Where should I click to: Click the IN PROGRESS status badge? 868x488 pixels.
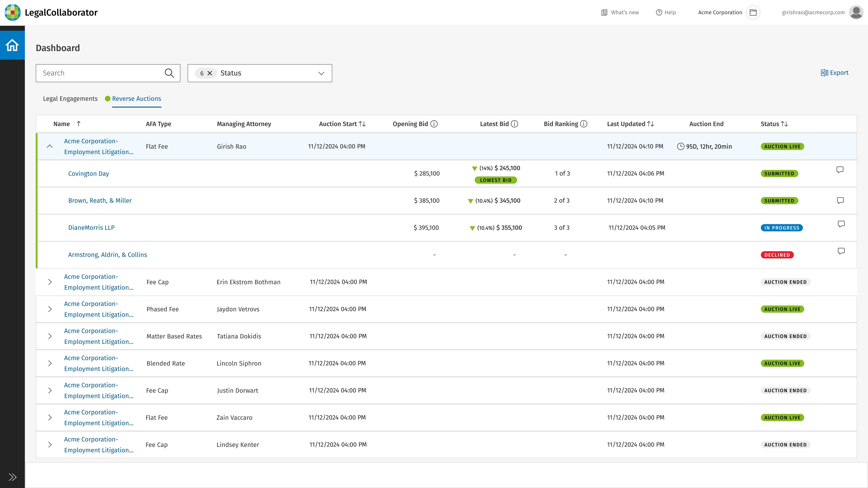(782, 228)
